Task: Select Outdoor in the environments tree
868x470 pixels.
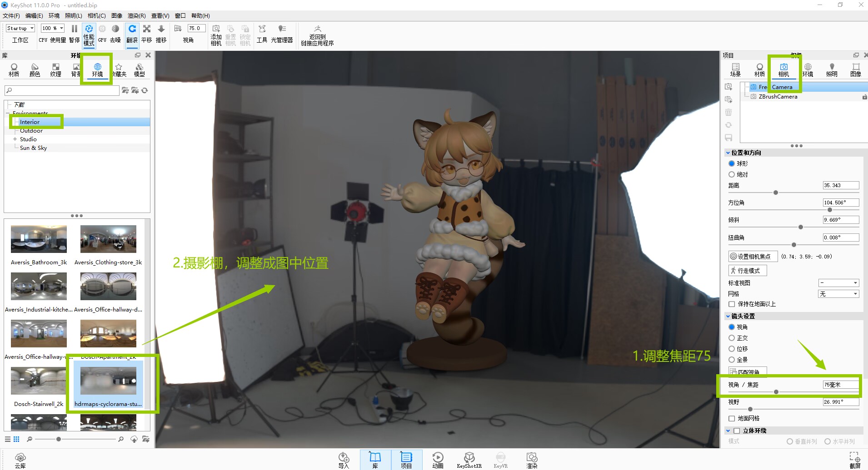Action: 31,131
